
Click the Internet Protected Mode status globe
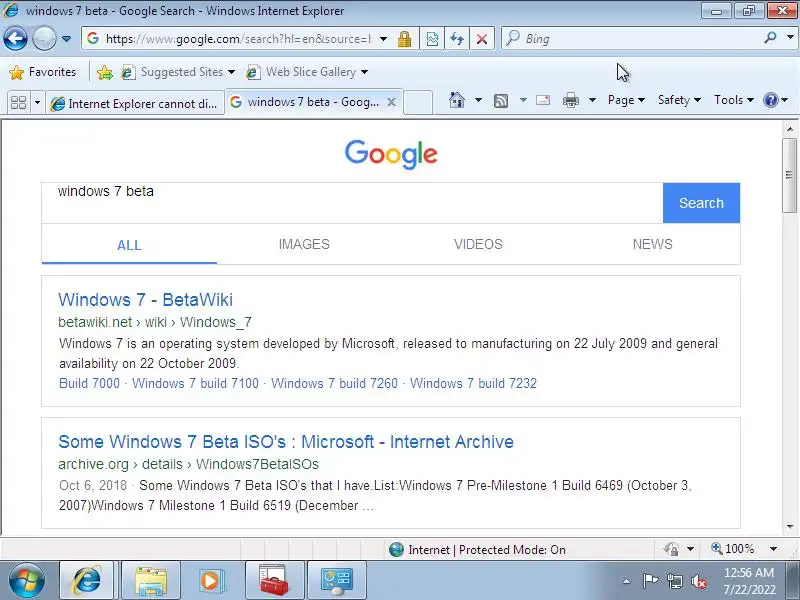pos(396,549)
